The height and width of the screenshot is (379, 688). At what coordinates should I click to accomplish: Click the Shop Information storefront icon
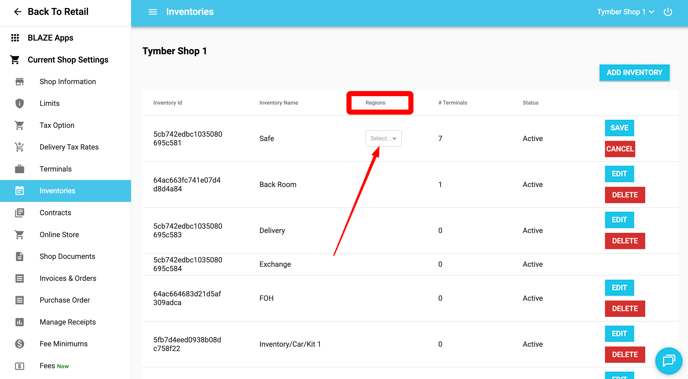[x=19, y=82]
